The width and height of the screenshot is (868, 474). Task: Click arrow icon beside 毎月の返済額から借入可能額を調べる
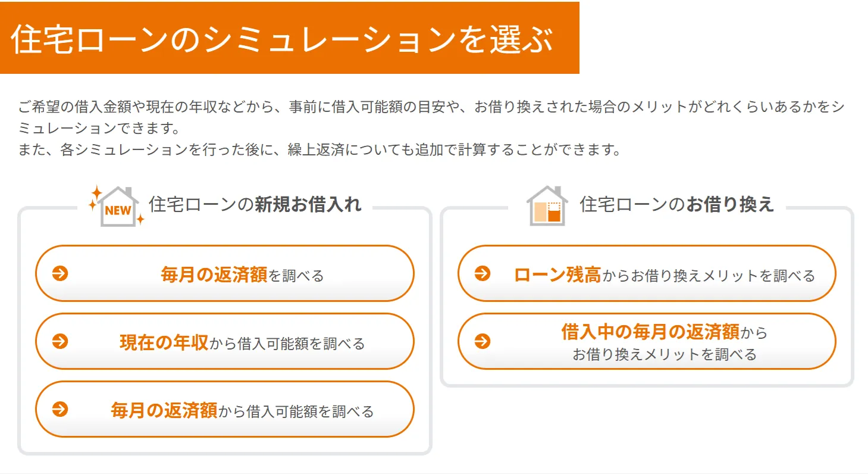click(60, 409)
